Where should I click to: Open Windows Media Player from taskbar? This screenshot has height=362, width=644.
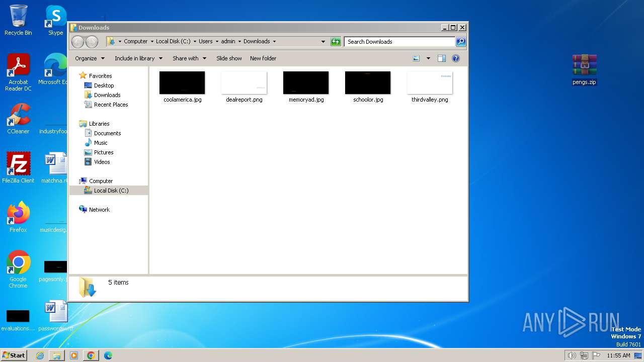tap(74, 355)
